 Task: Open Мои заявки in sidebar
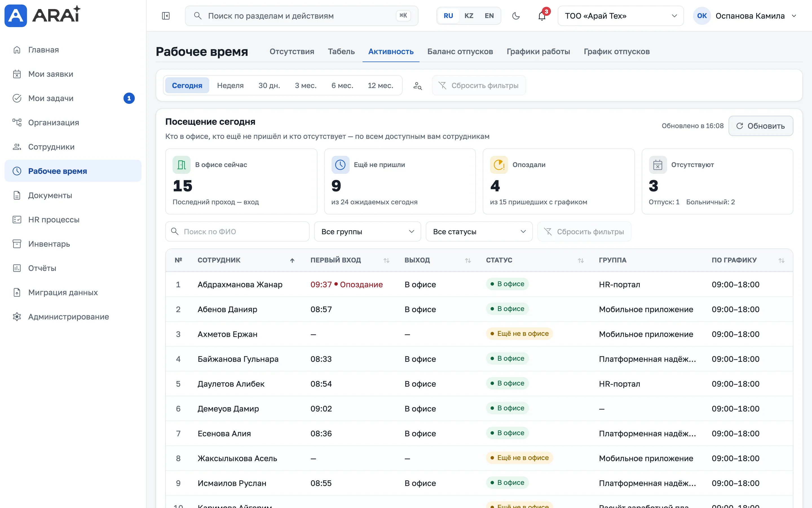73,74
